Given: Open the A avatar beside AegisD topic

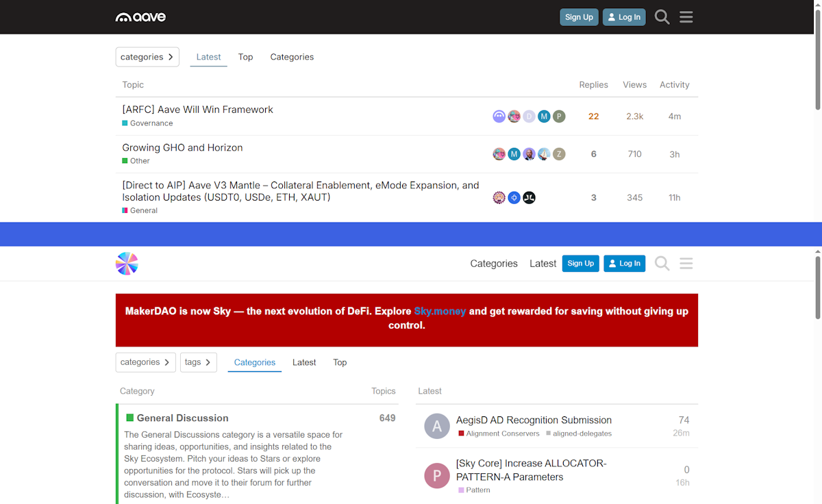Looking at the screenshot, I should (x=437, y=426).
